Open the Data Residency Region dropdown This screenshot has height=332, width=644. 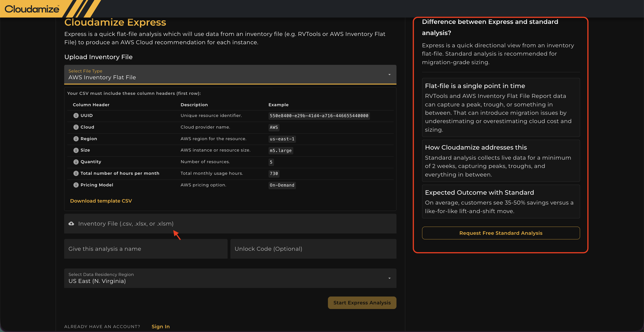[x=230, y=278]
